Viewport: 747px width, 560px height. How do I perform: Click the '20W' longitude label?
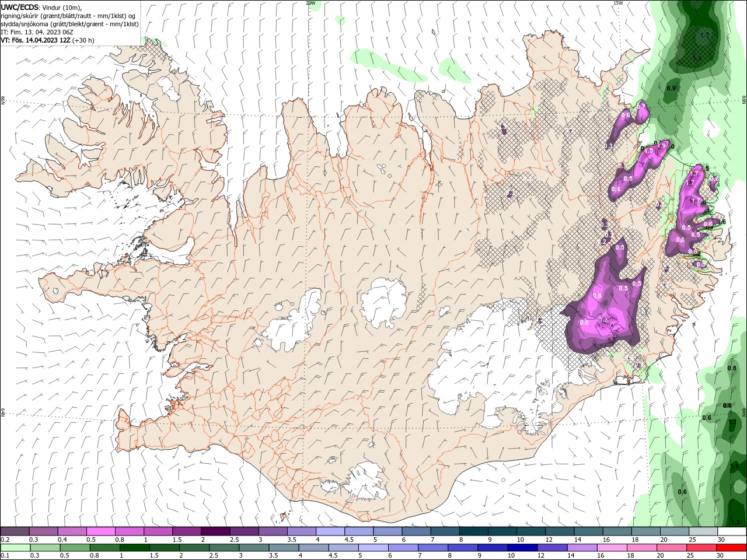coord(310,3)
